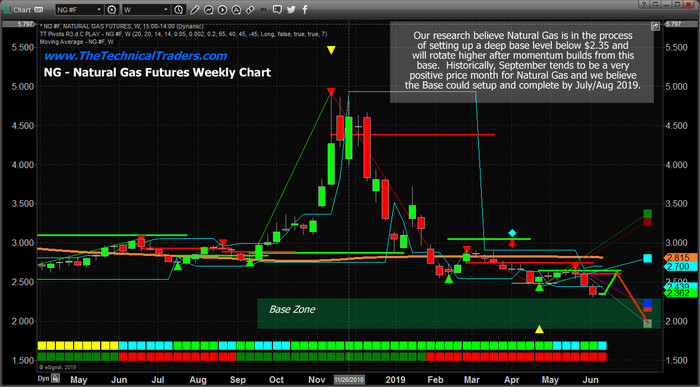Select the 11/26/2018 date marker on time axis
The height and width of the screenshot is (387, 700).
pos(350,380)
